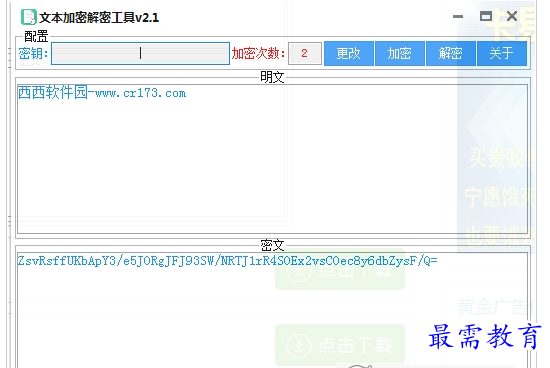550x368 pixels.
Task: Click the app document icon in title bar
Action: 28,17
